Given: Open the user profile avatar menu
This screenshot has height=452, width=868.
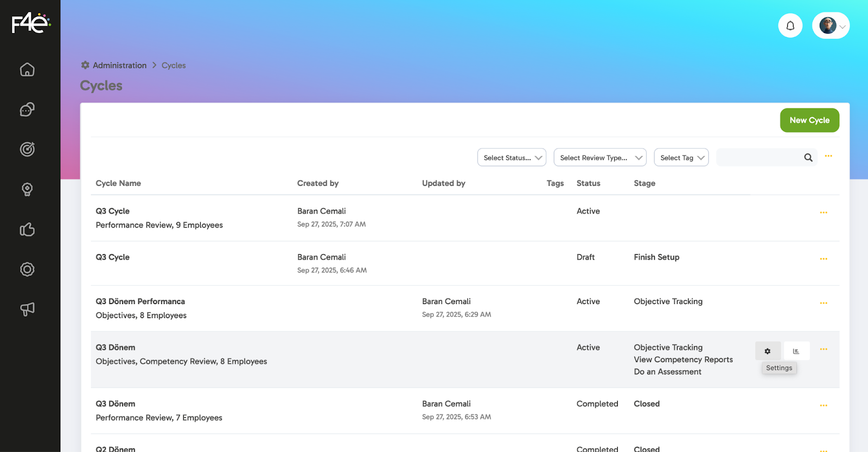Looking at the screenshot, I should tap(831, 25).
